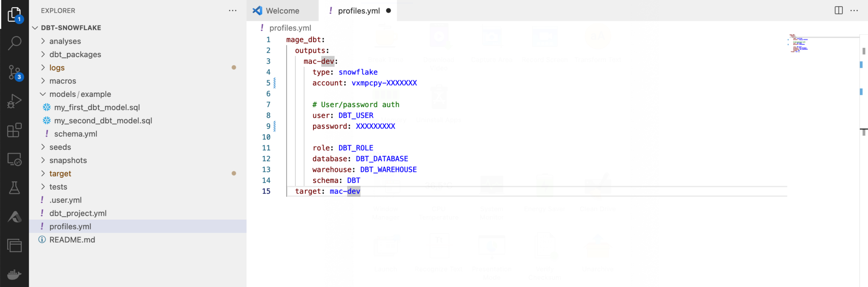Click the DBT_USER value on line 8
Screen dimensions: 868x287
pyautogui.click(x=356, y=115)
